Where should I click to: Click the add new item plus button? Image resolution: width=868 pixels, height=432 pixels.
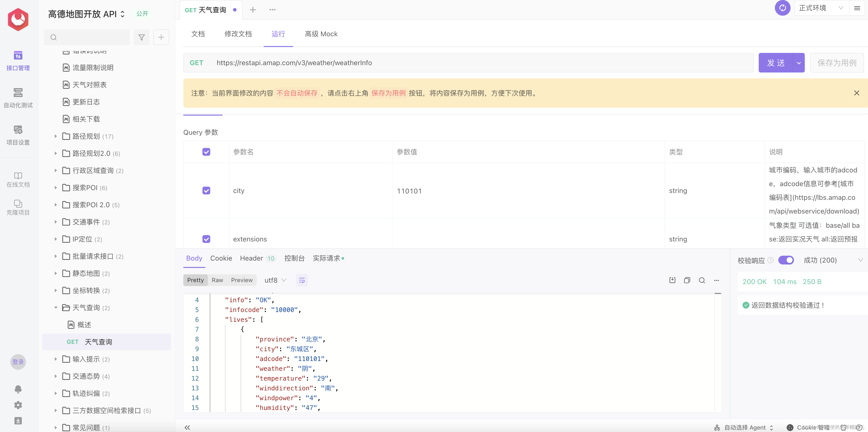[x=161, y=37]
